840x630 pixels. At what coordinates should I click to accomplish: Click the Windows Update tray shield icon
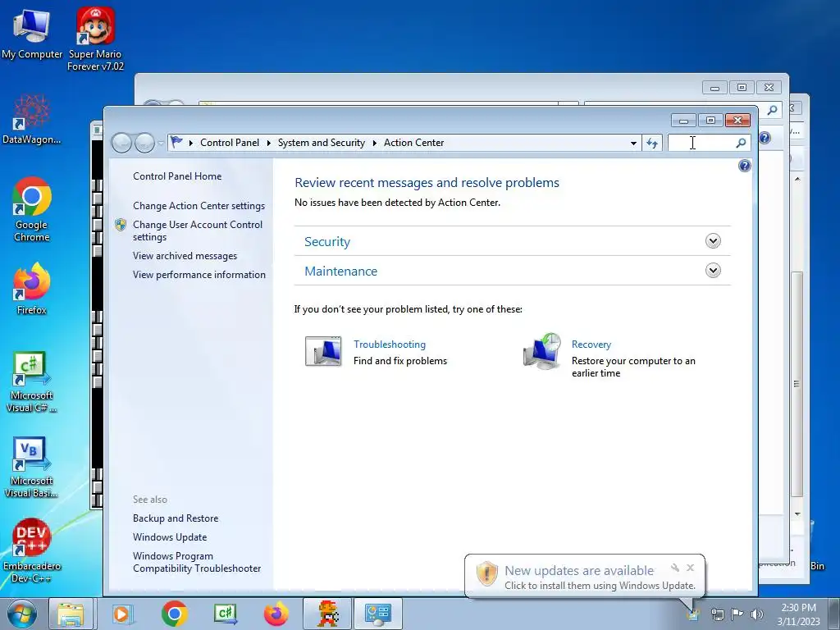coord(692,614)
